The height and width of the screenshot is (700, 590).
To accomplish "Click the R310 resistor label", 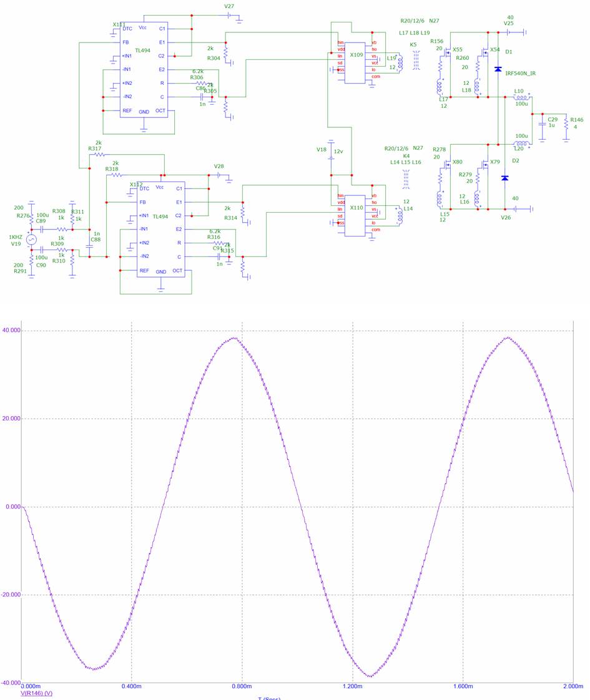I will point(59,261).
